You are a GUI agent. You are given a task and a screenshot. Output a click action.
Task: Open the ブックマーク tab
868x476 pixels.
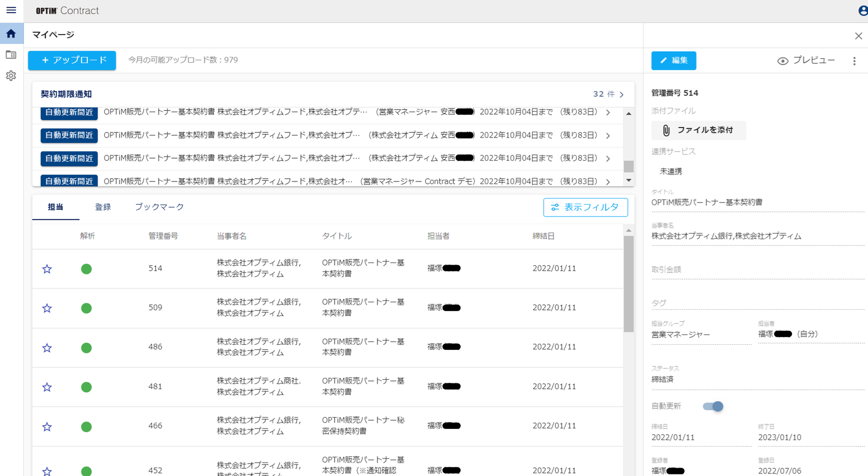159,207
